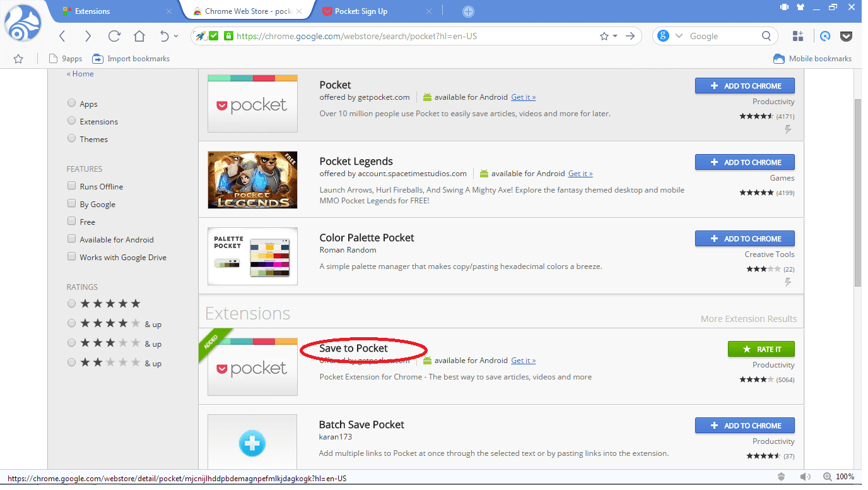Viewport: 868px width, 490px height.
Task: Select three stars & up rating
Action: tap(71, 343)
